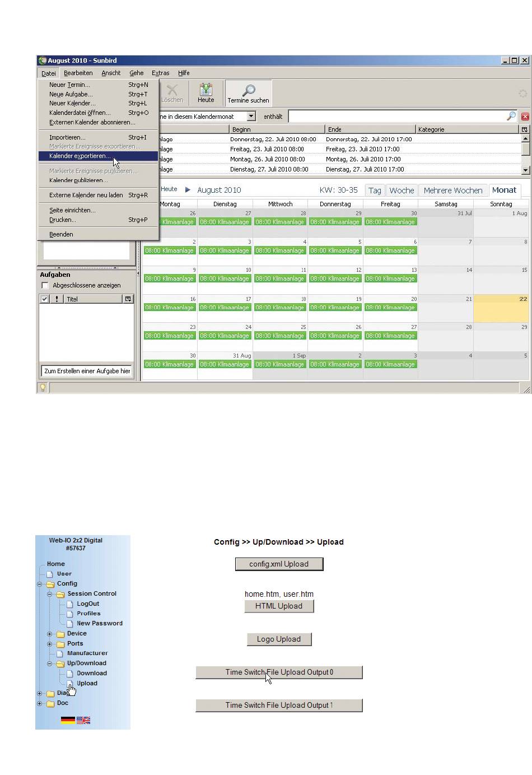Choose Kalender publizieren... menu entry
This screenshot has width=532, height=775.
point(98,180)
